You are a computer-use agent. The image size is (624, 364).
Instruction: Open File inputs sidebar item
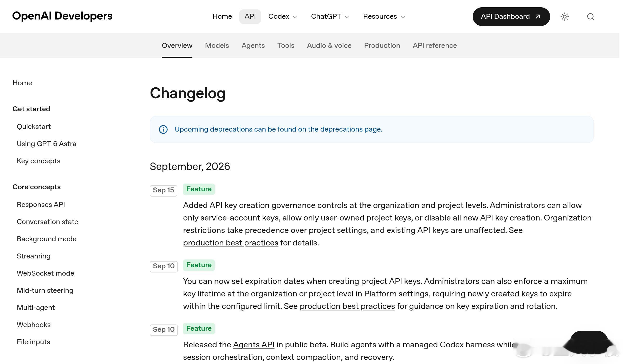33,342
